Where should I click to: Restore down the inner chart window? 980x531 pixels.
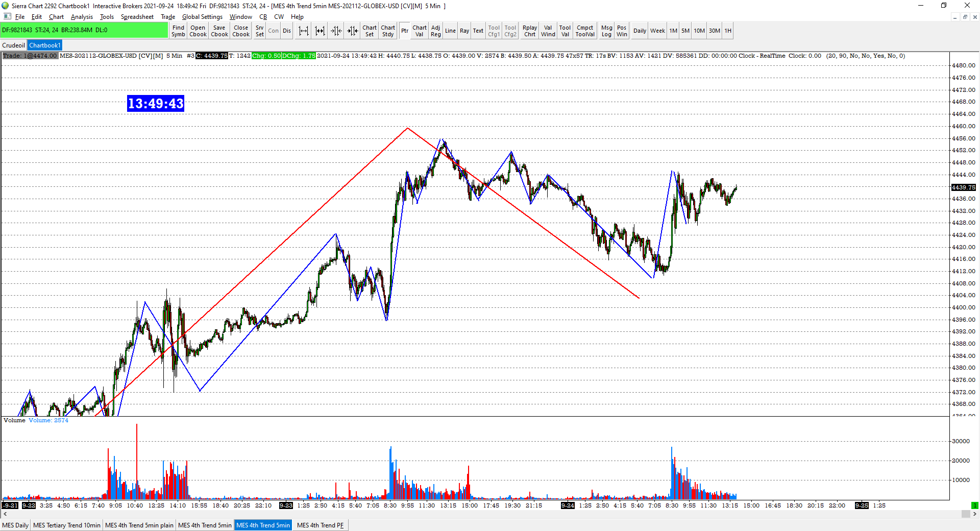coord(965,17)
